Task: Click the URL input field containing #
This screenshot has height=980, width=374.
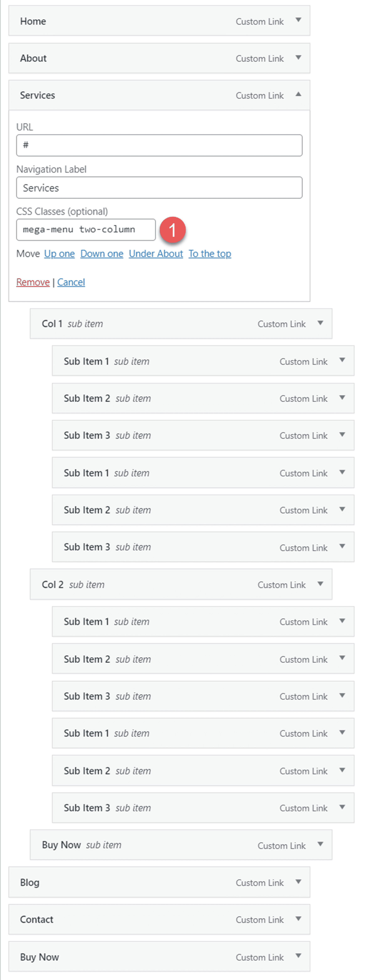Action: coord(159,145)
